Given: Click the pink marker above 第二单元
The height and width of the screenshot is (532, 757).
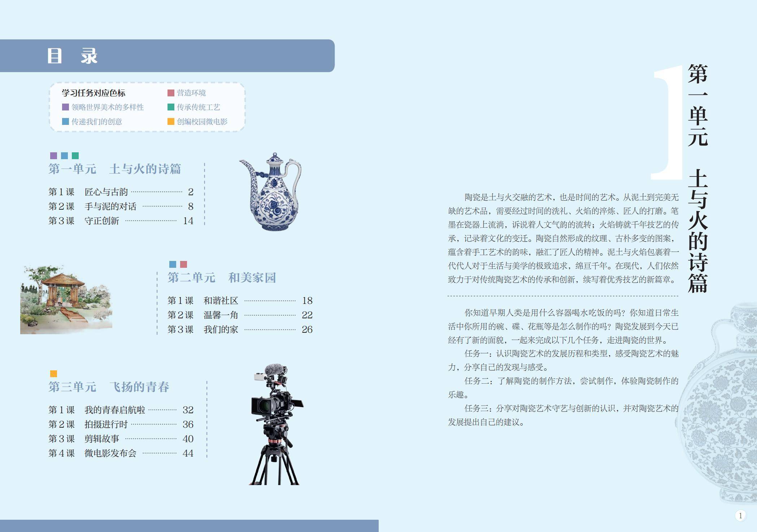Looking at the screenshot, I should pos(183,264).
